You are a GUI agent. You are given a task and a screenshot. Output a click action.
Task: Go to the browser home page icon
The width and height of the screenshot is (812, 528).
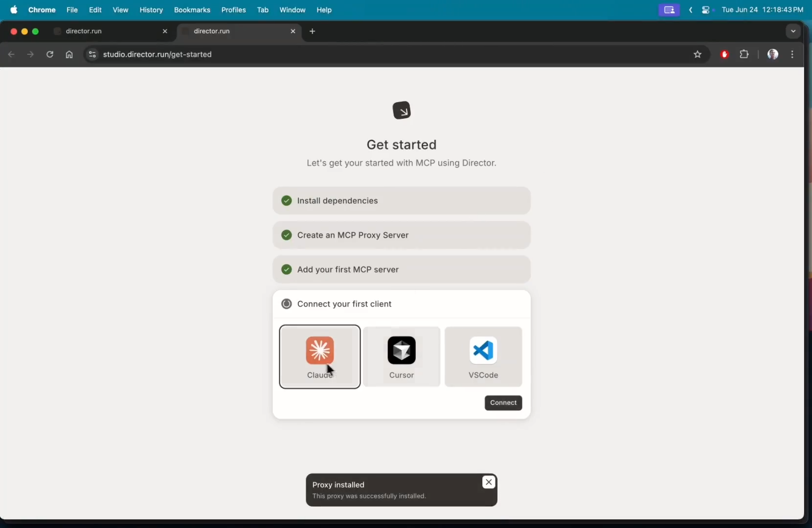coord(69,55)
